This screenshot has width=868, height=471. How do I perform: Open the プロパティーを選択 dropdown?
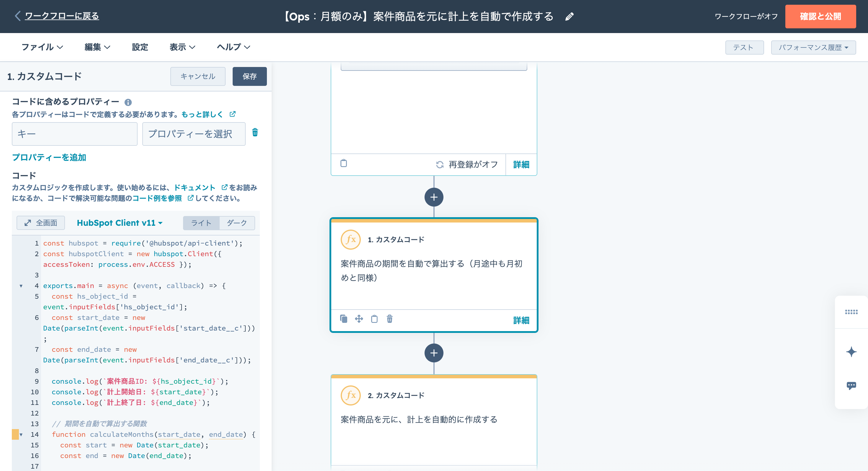[x=194, y=134]
